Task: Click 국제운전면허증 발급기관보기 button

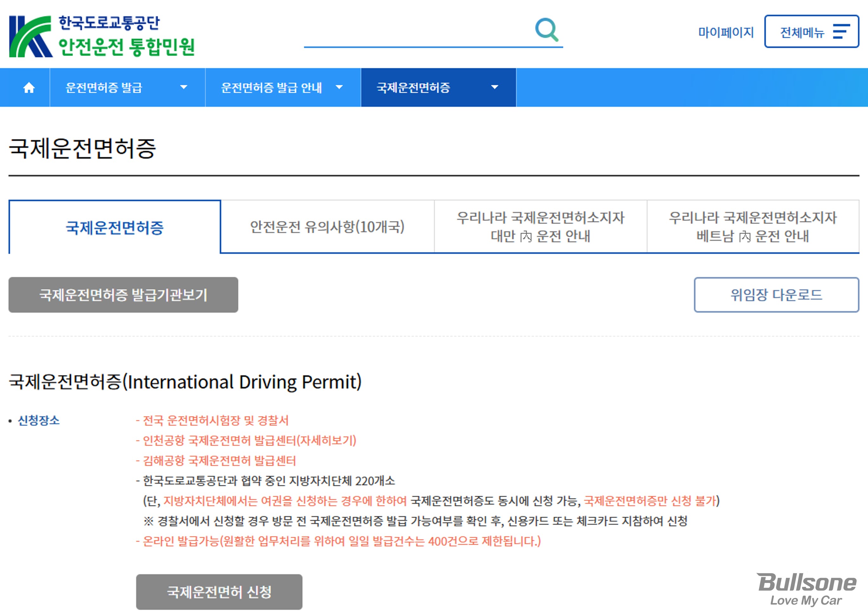Action: (x=123, y=295)
